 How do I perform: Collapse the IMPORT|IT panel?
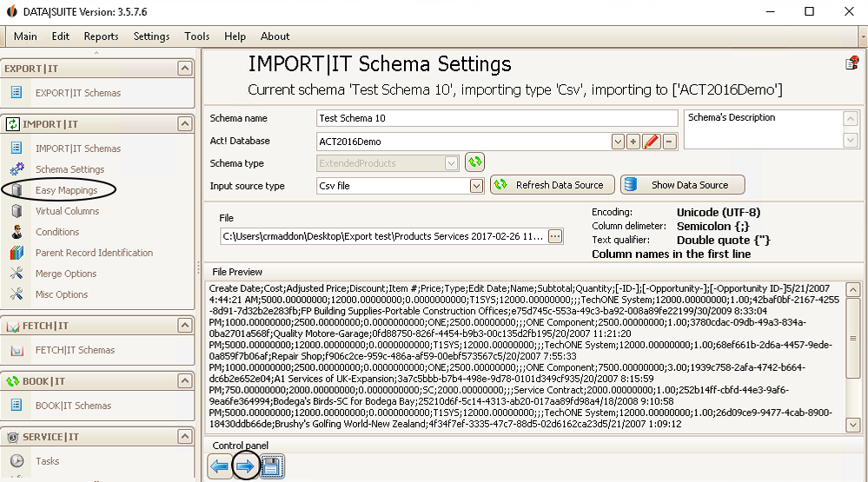(185, 123)
